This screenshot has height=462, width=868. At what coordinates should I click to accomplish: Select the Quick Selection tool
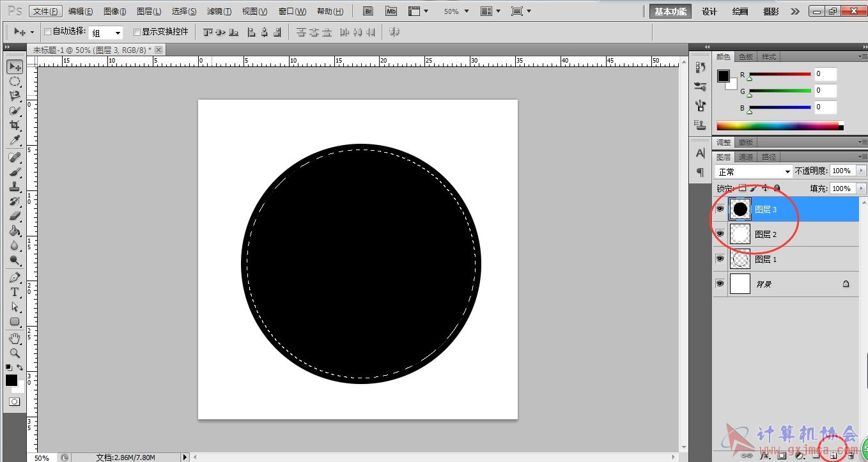(15, 111)
